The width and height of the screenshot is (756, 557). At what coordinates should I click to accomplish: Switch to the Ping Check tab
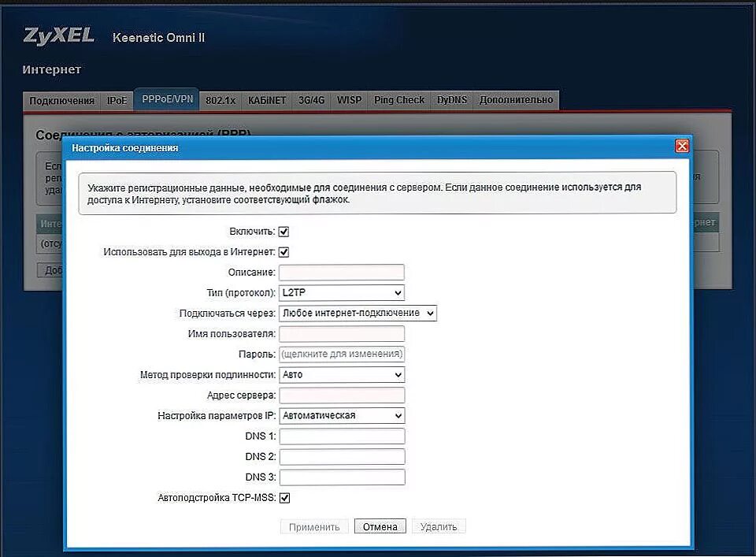coord(399,100)
